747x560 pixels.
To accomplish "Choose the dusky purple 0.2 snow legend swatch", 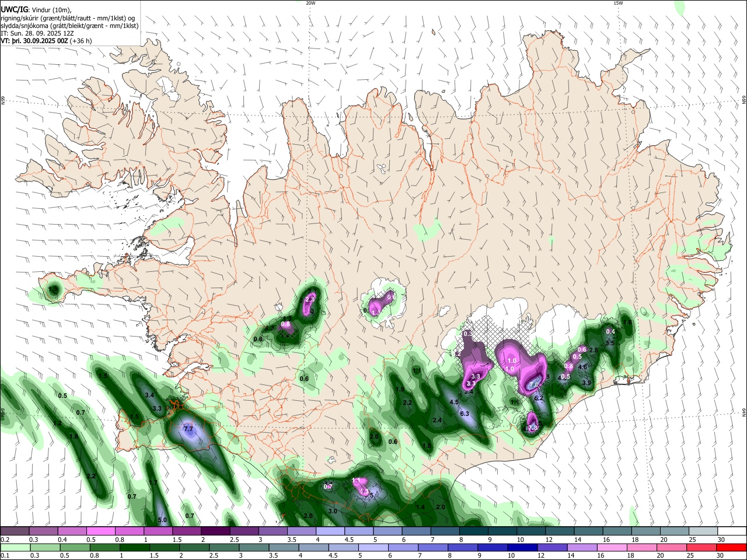I will click(x=15, y=531).
